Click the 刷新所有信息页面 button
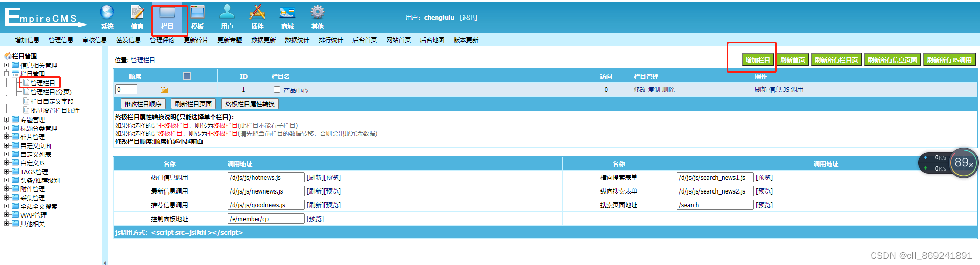 tap(893, 60)
